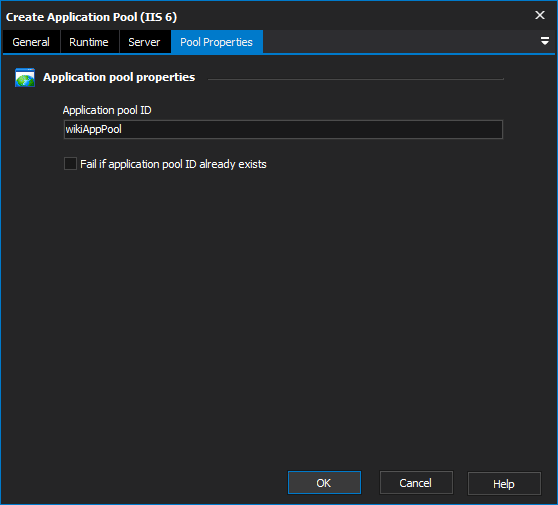Screen dimensions: 558x505
Task: Close the Create Application Pool dialog
Action: click(540, 15)
